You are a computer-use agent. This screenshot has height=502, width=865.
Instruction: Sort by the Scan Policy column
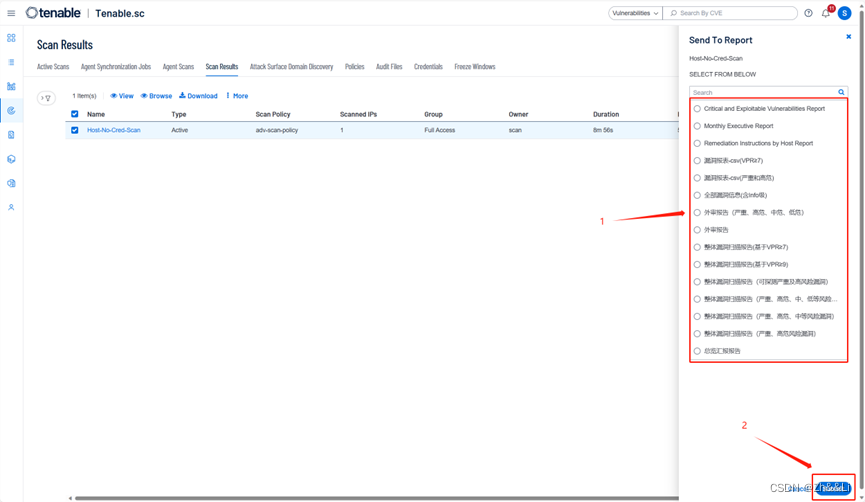[273, 114]
